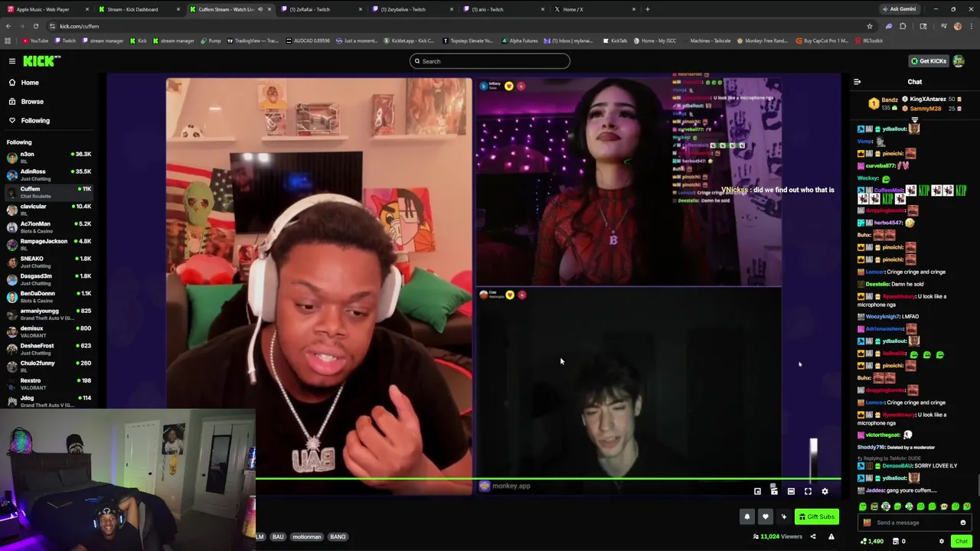The width and height of the screenshot is (980, 551).
Task: Click the green Chat send button
Action: click(x=962, y=541)
